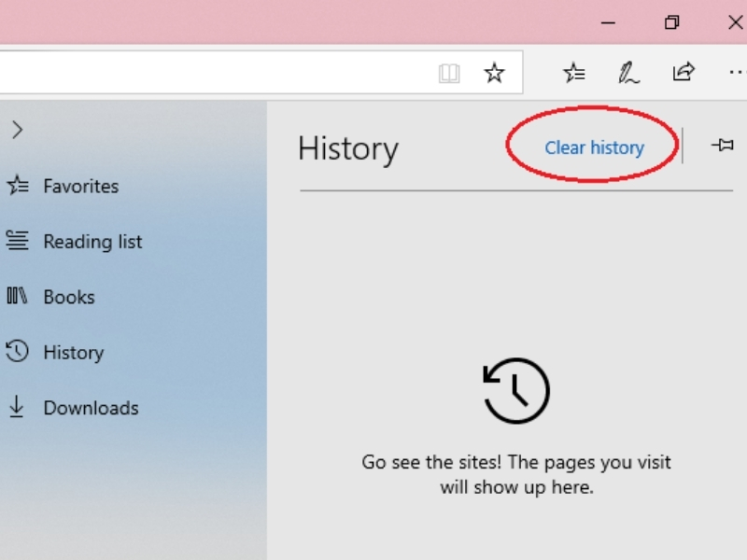
Task: Open the Reading list section
Action: (x=74, y=241)
